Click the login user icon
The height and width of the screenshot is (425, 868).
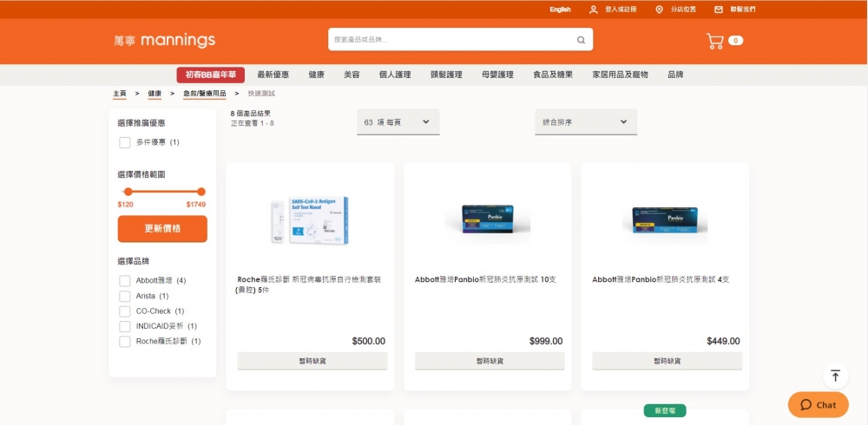pyautogui.click(x=594, y=10)
